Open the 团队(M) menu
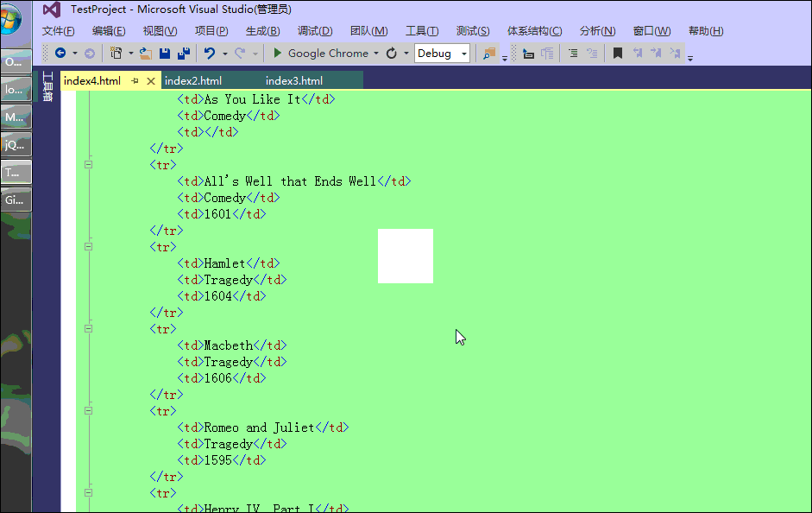Image resolution: width=812 pixels, height=513 pixels. (x=368, y=31)
